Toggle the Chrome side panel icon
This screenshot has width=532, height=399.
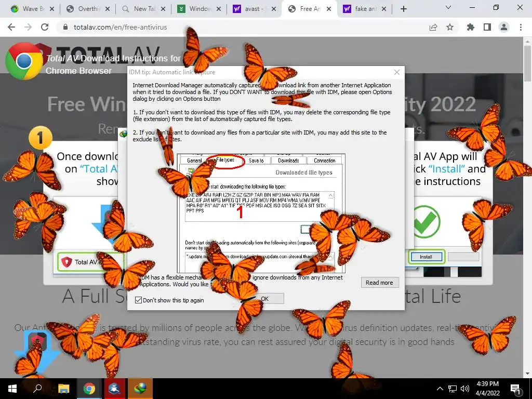pyautogui.click(x=487, y=27)
